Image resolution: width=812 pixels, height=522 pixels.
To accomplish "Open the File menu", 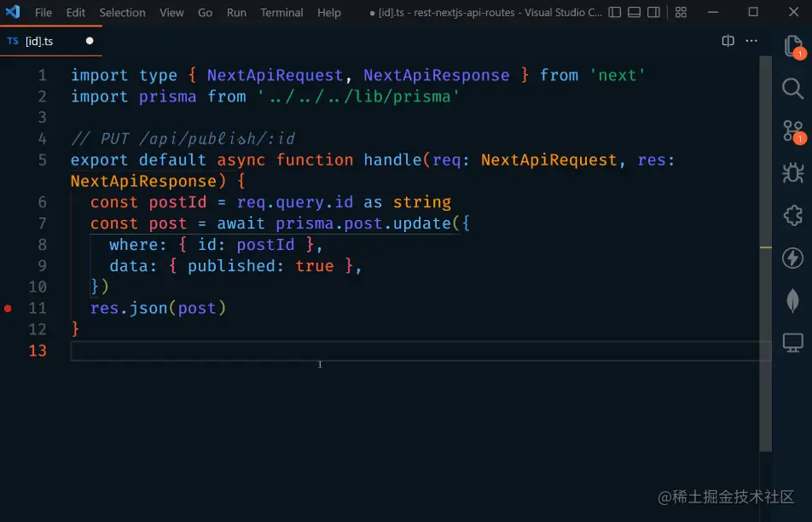I will [x=43, y=13].
